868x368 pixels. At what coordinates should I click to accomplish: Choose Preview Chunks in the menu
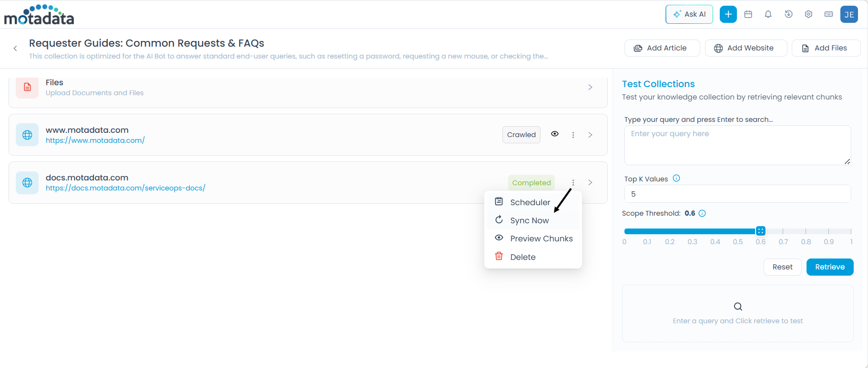[541, 239]
